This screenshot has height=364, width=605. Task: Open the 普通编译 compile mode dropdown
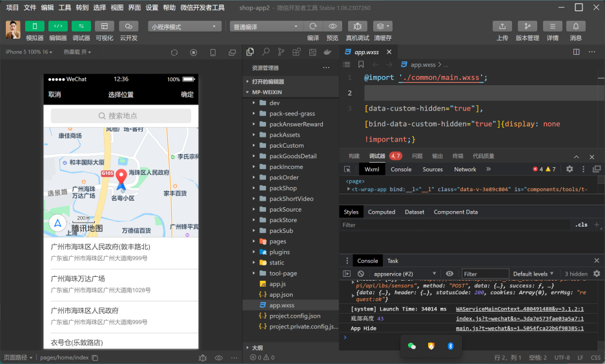[266, 26]
